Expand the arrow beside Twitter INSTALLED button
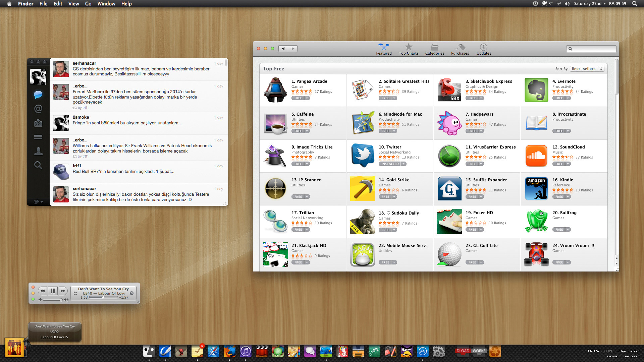Screen dimensions: 644x362 tap(404, 164)
